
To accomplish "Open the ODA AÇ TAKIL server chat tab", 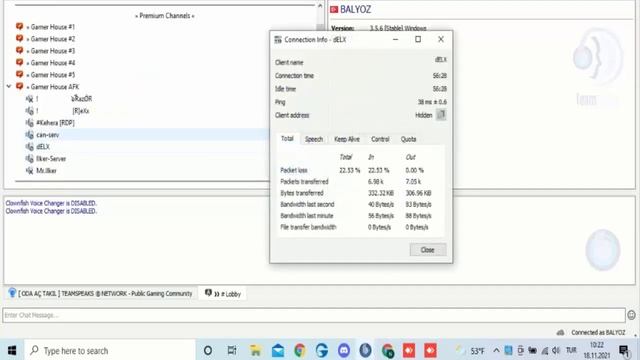I will [x=100, y=293].
